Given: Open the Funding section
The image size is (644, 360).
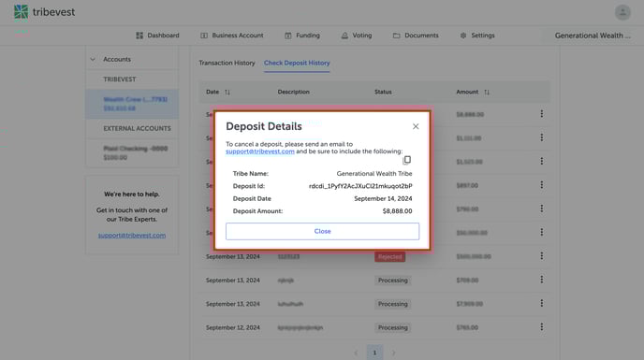Looking at the screenshot, I should pyautogui.click(x=302, y=36).
